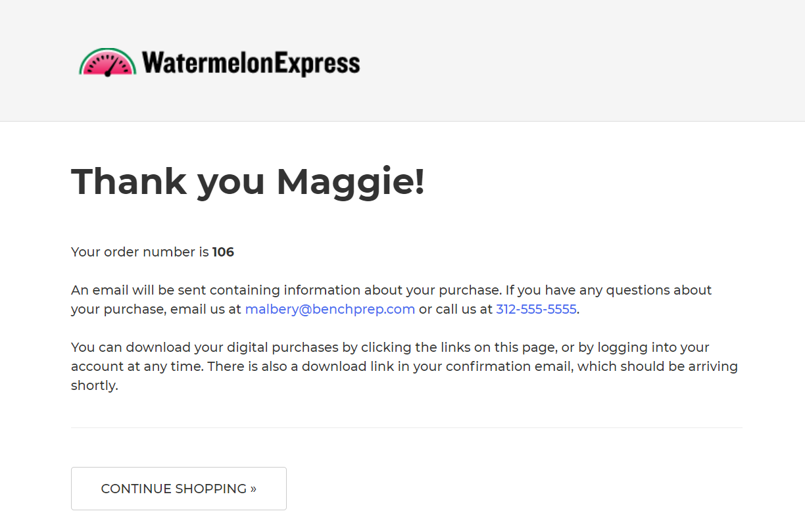Click the "Your order number is" text
Viewport: 805px width, 532px height.
[x=140, y=252]
